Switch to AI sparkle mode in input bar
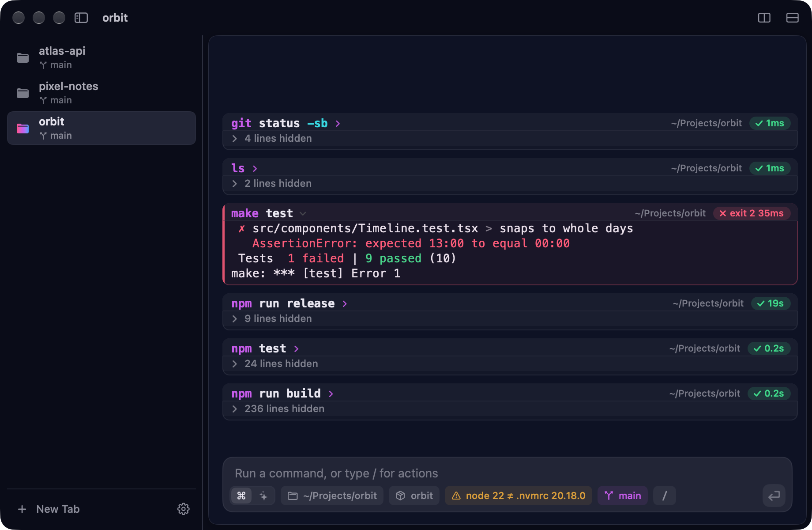 coord(263,496)
